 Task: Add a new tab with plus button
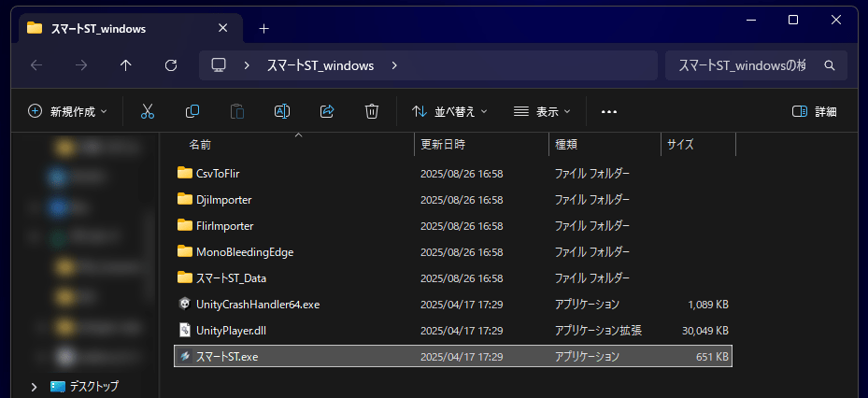[x=264, y=28]
